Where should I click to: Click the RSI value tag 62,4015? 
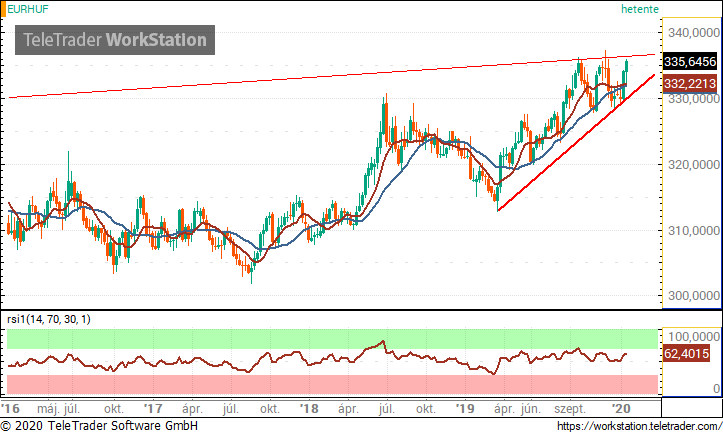(x=686, y=354)
